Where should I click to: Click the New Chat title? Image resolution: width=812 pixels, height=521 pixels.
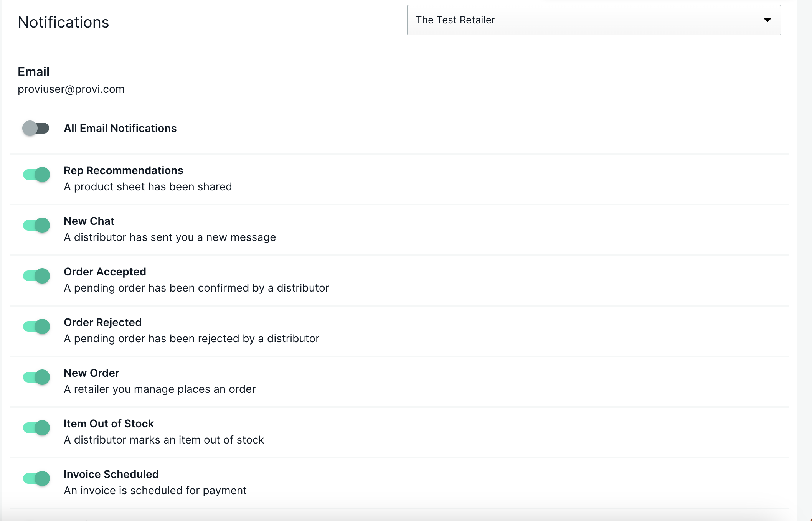click(89, 221)
